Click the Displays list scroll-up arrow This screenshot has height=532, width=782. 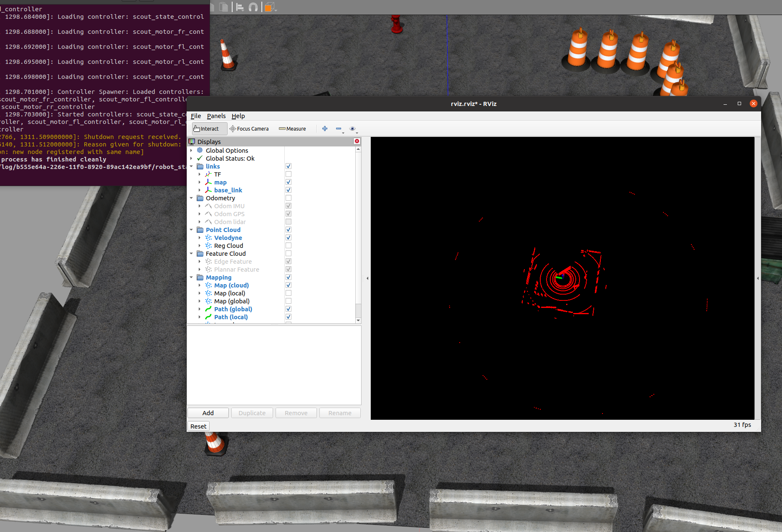pyautogui.click(x=358, y=149)
